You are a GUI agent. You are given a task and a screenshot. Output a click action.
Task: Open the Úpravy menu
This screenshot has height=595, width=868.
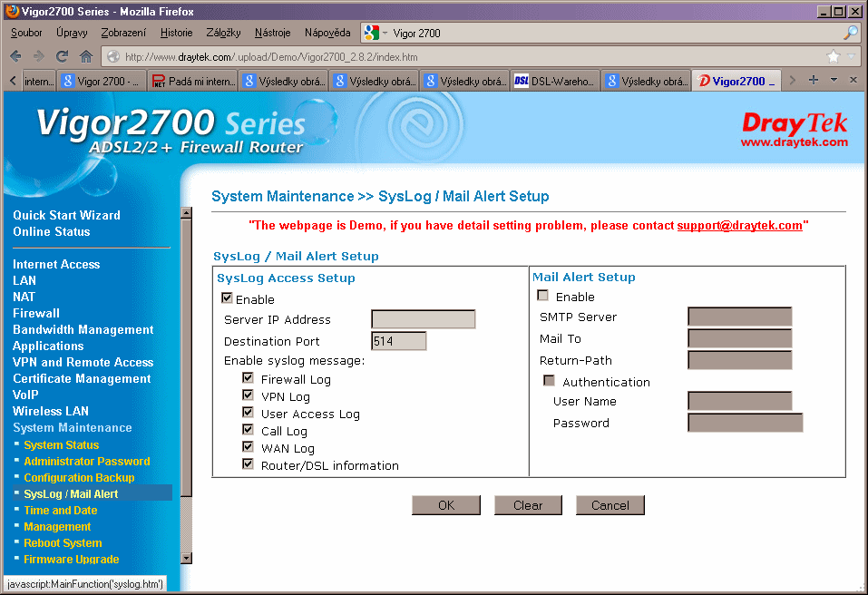point(72,33)
